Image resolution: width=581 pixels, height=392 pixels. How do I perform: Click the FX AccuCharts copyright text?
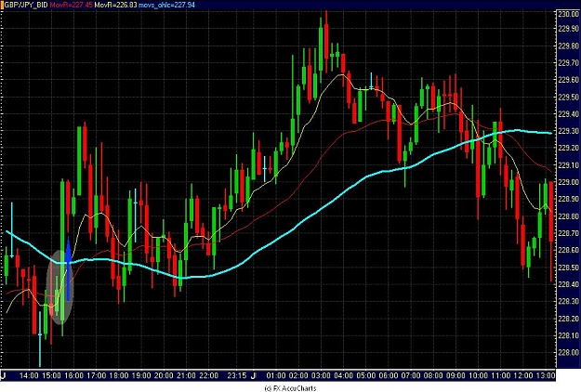(290, 388)
